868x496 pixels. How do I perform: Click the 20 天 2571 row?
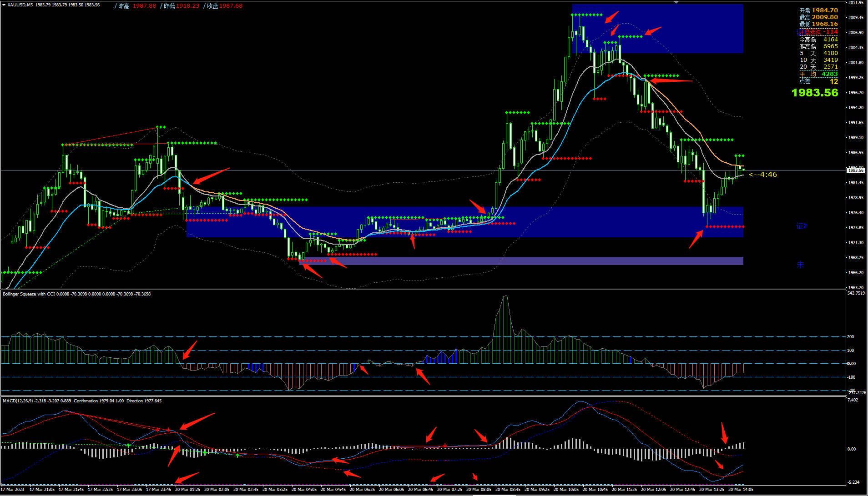coord(818,67)
